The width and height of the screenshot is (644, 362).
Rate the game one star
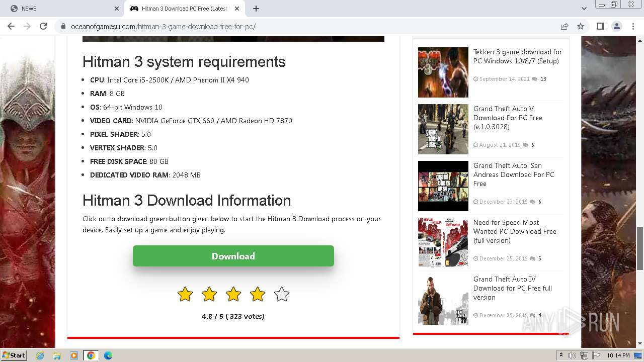tap(185, 294)
